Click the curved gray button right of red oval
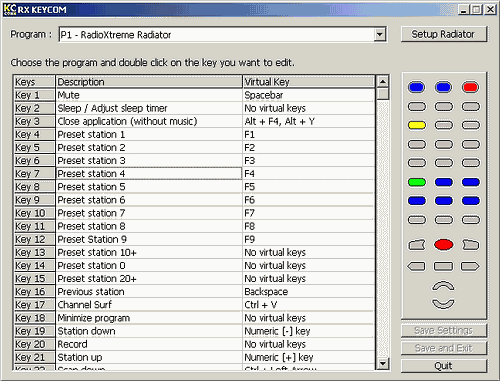 click(470, 245)
